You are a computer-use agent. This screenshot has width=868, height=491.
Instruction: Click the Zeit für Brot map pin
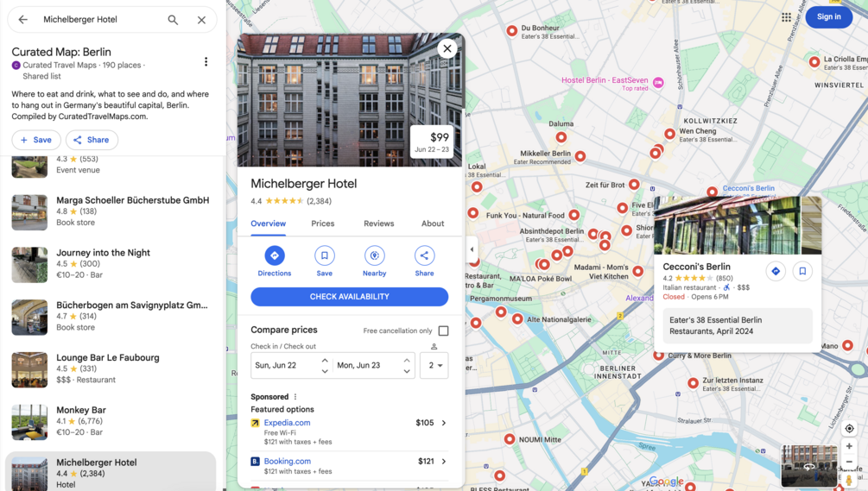pyautogui.click(x=635, y=184)
